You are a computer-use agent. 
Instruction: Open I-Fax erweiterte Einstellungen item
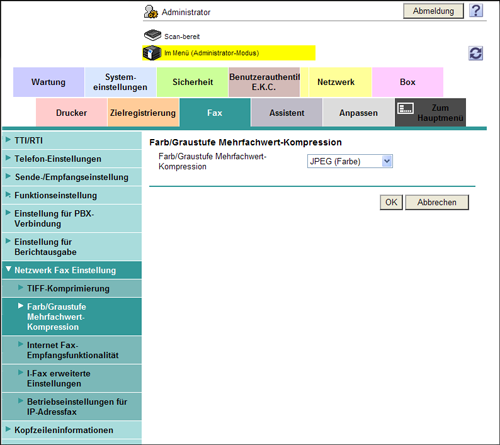[x=72, y=378]
